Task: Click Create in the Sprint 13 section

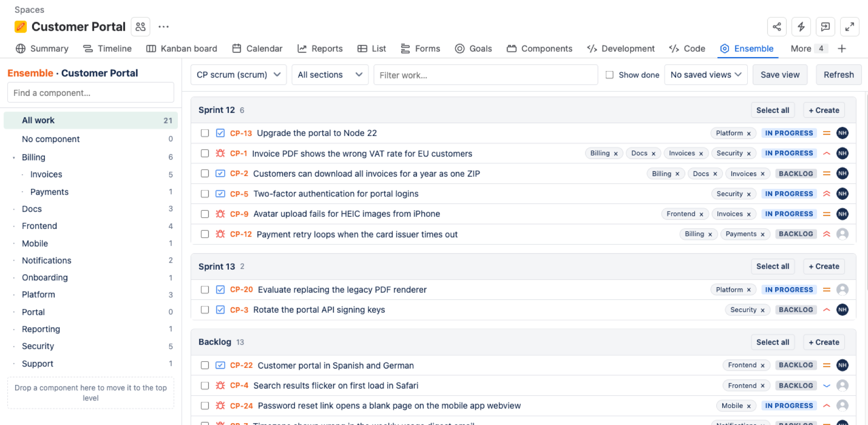Action: click(824, 266)
